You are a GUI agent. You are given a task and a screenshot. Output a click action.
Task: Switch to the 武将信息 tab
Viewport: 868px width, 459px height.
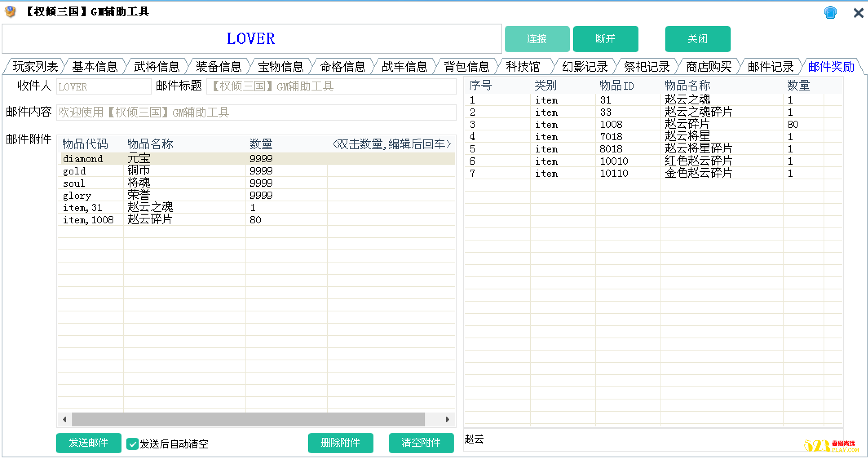[157, 66]
